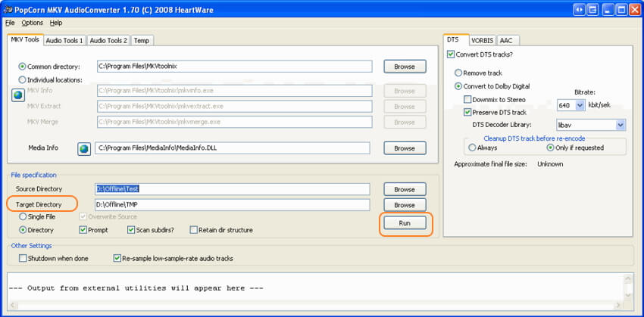This screenshot has width=644, height=317.
Task: Click the globe icon next to Media Info
Action: pos(84,149)
